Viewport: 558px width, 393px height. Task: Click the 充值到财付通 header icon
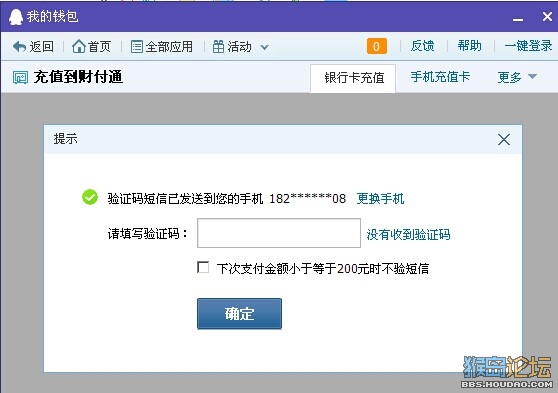coord(20,77)
